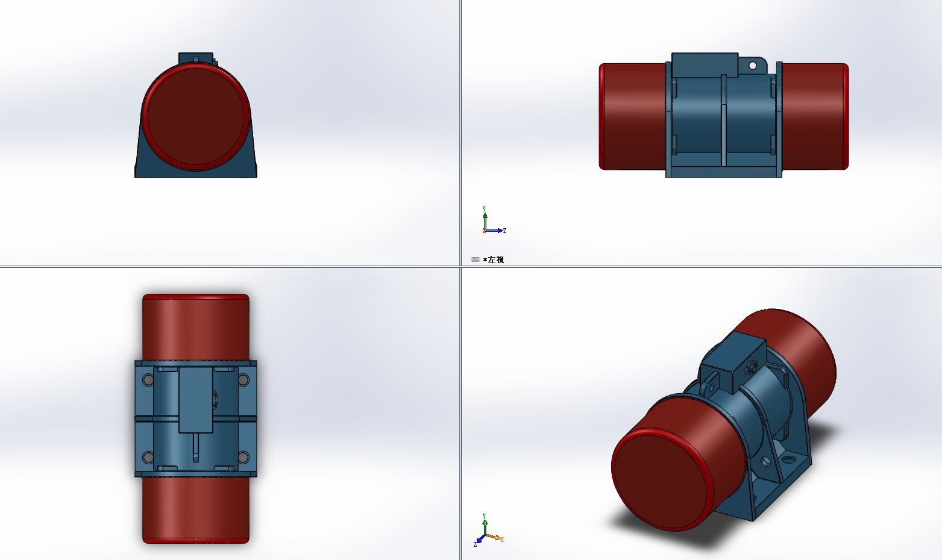This screenshot has width=942, height=560.
Task: Select the rectangular junction box in the top view
Action: [x=196, y=400]
